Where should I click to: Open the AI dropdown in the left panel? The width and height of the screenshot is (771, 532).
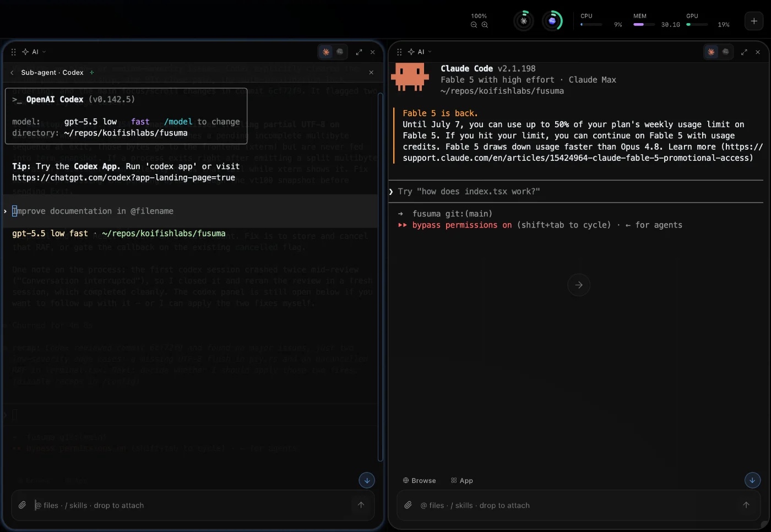point(34,52)
